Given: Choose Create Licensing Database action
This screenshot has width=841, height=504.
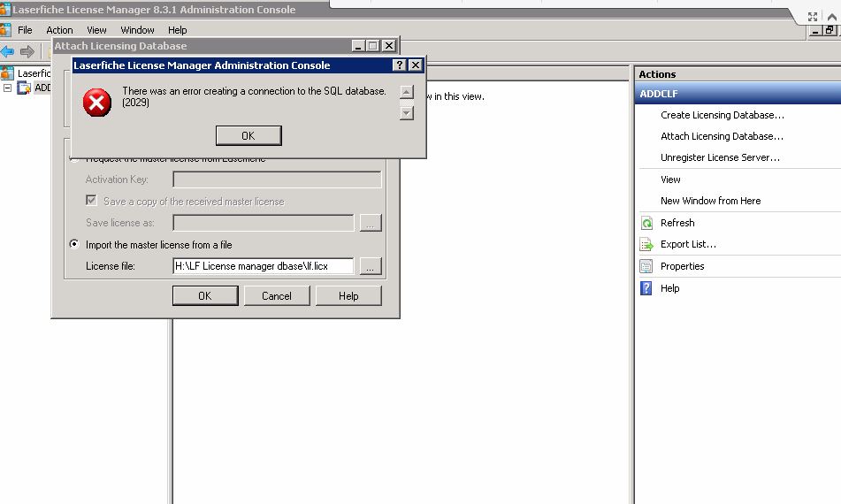Looking at the screenshot, I should pyautogui.click(x=722, y=115).
